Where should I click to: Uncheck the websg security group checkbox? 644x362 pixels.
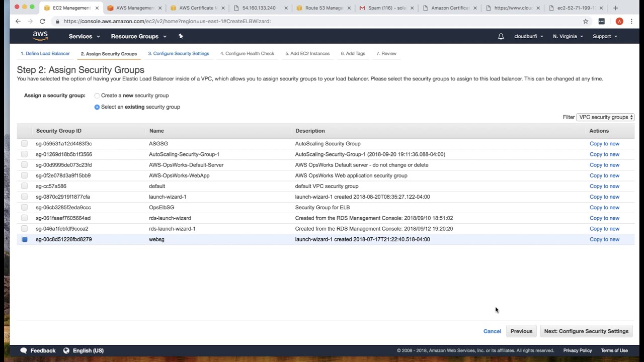(x=25, y=239)
